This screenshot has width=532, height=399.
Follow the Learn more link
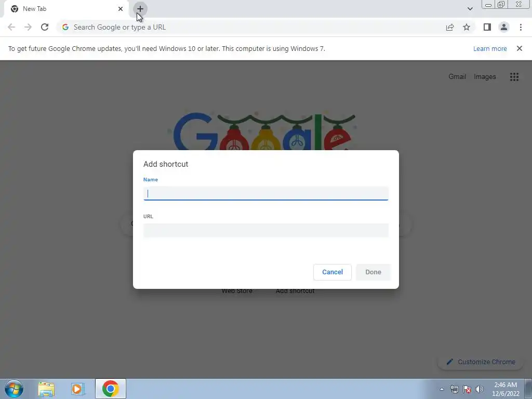coord(490,48)
